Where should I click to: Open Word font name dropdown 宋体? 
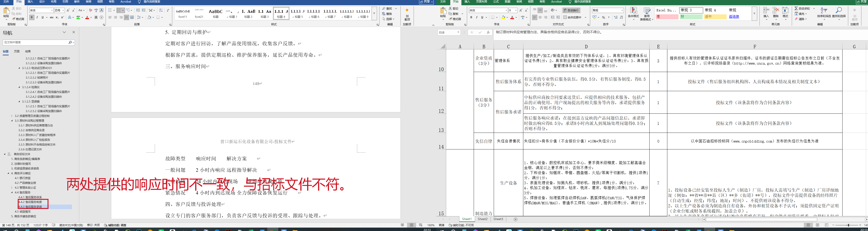pyautogui.click(x=52, y=10)
